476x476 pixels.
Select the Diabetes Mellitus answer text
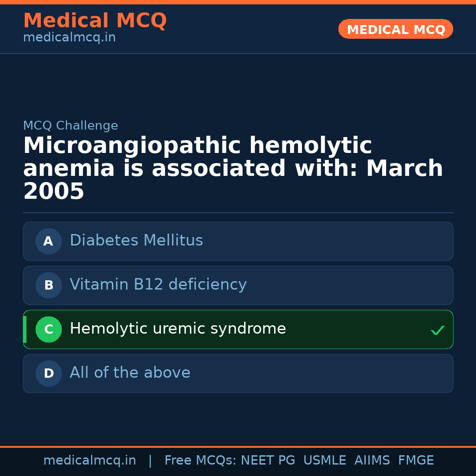(x=136, y=241)
